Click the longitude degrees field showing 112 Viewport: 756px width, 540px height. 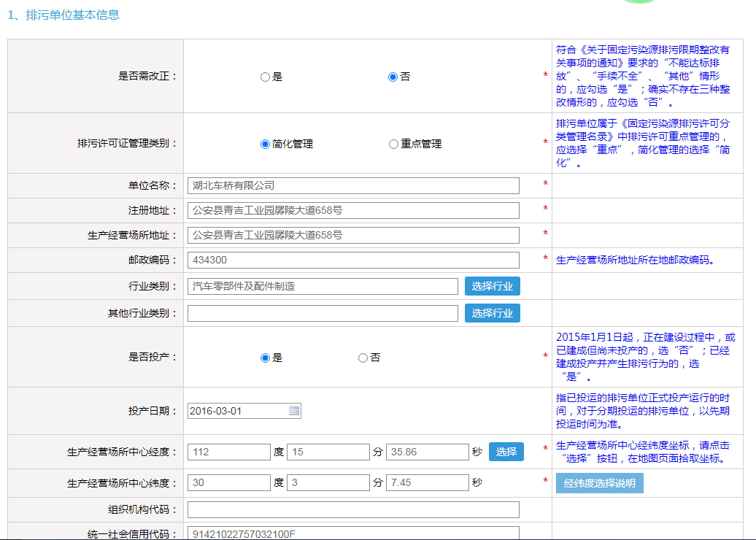(228, 452)
